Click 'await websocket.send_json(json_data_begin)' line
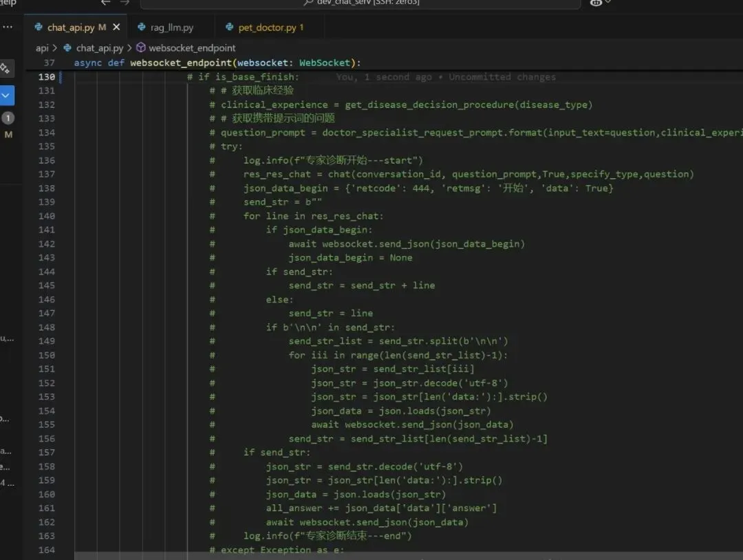Image resolution: width=743 pixels, height=560 pixels. [407, 244]
